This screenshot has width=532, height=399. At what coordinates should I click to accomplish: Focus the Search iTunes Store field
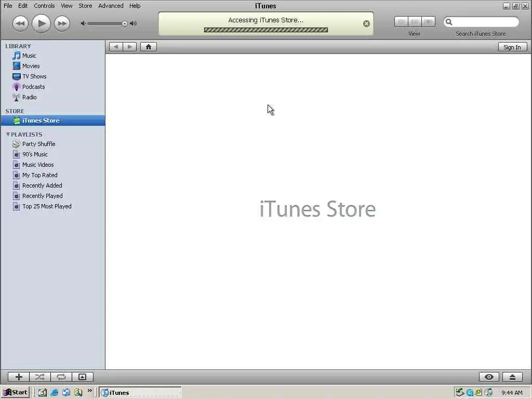(x=481, y=22)
